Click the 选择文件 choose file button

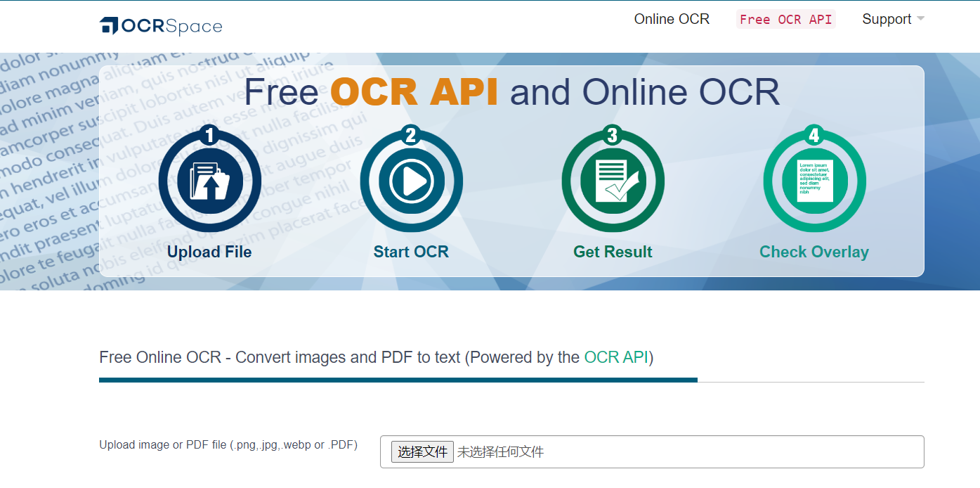pos(422,452)
